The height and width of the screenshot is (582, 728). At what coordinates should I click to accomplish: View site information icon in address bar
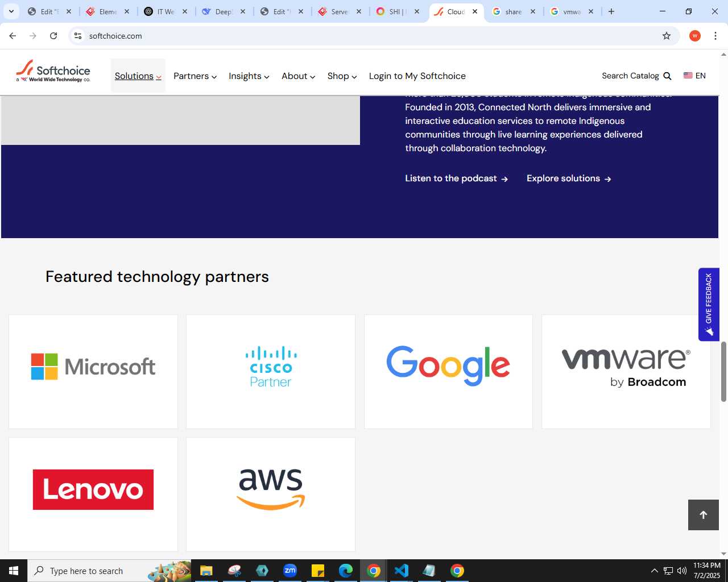click(x=78, y=36)
